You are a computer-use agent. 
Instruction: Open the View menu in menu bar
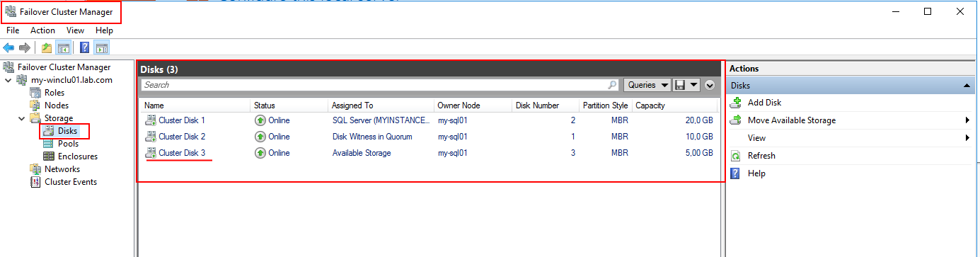76,30
